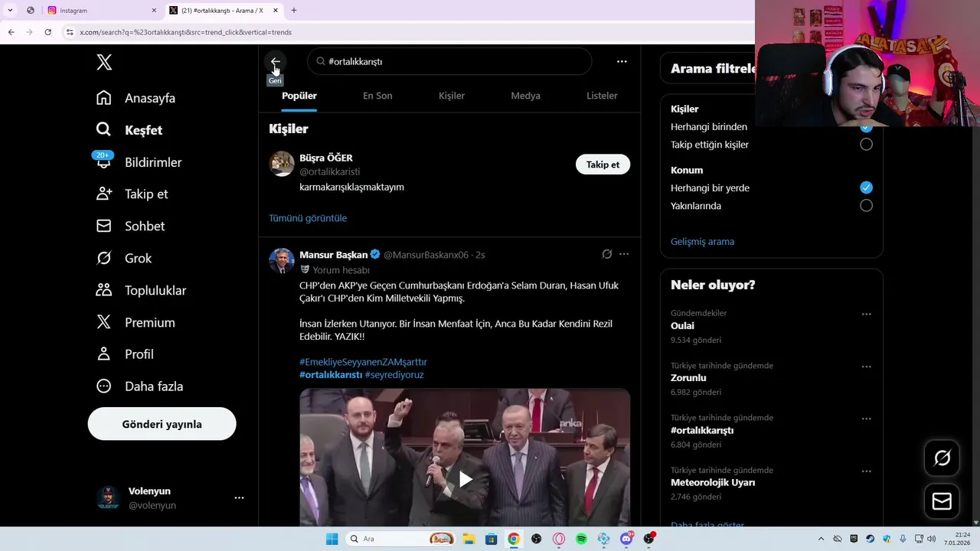Screen dimensions: 980x551
Task: Click the #ortalıkkarıştı search field
Action: [449, 62]
